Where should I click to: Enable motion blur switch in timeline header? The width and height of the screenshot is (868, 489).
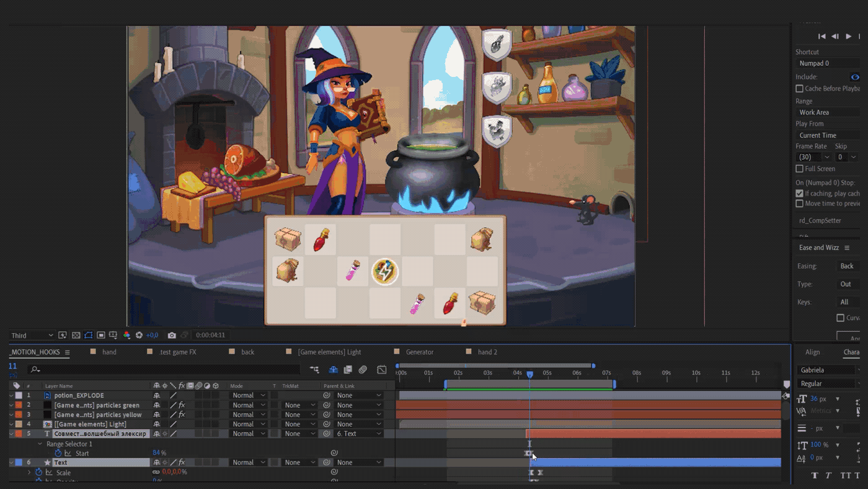[x=363, y=370]
